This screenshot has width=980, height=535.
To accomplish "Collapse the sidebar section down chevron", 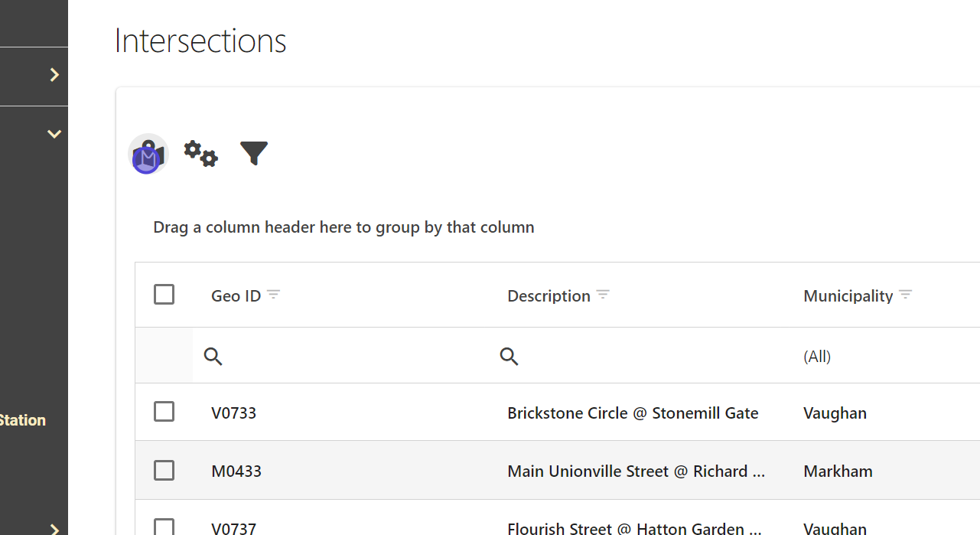I will (x=54, y=134).
